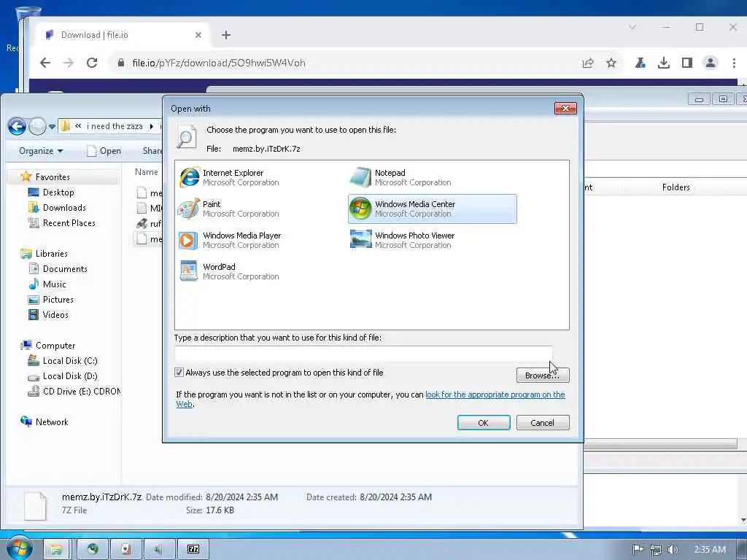
Task: Open Videos library
Action: pyautogui.click(x=55, y=315)
